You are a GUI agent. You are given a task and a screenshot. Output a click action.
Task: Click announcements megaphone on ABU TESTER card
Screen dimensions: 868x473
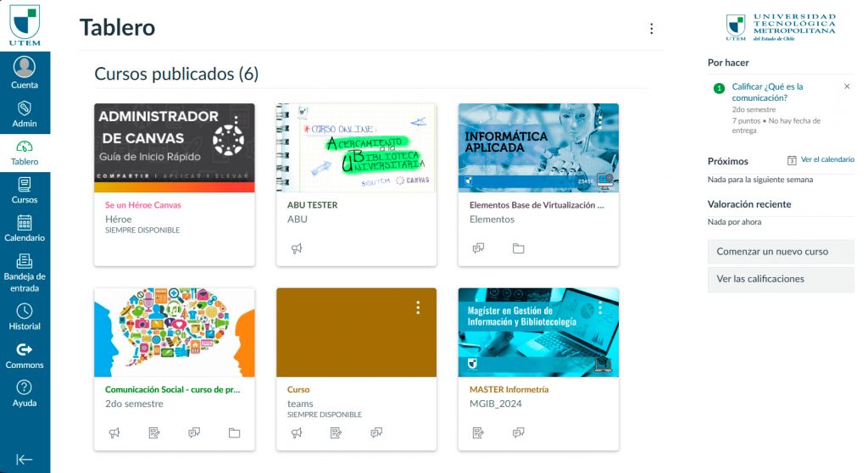(x=297, y=248)
